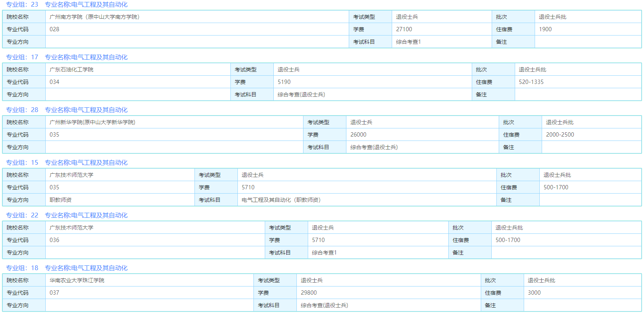
Task: Open the 专业组 23 电气工程及其自动化 heading link
Action: pos(66,5)
